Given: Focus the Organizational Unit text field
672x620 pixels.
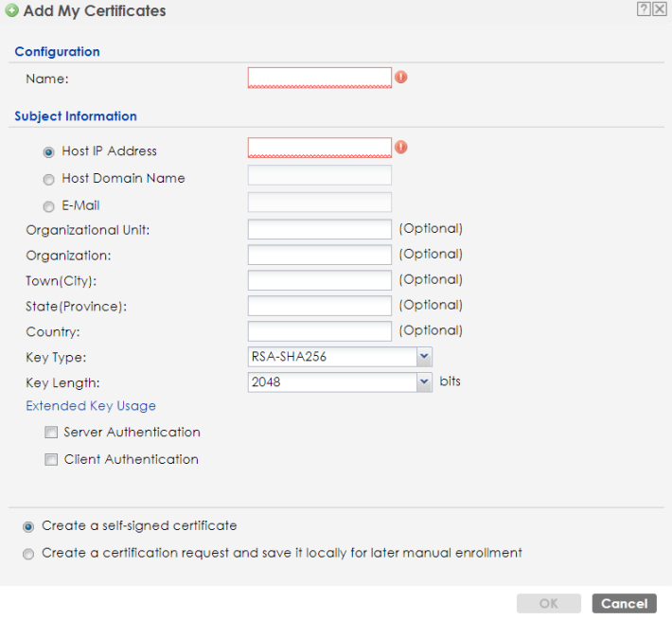Looking at the screenshot, I should click(319, 229).
